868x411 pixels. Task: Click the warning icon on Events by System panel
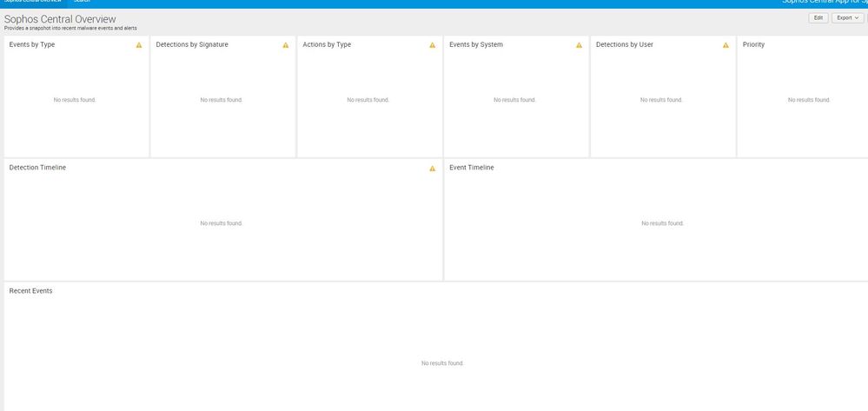[579, 45]
